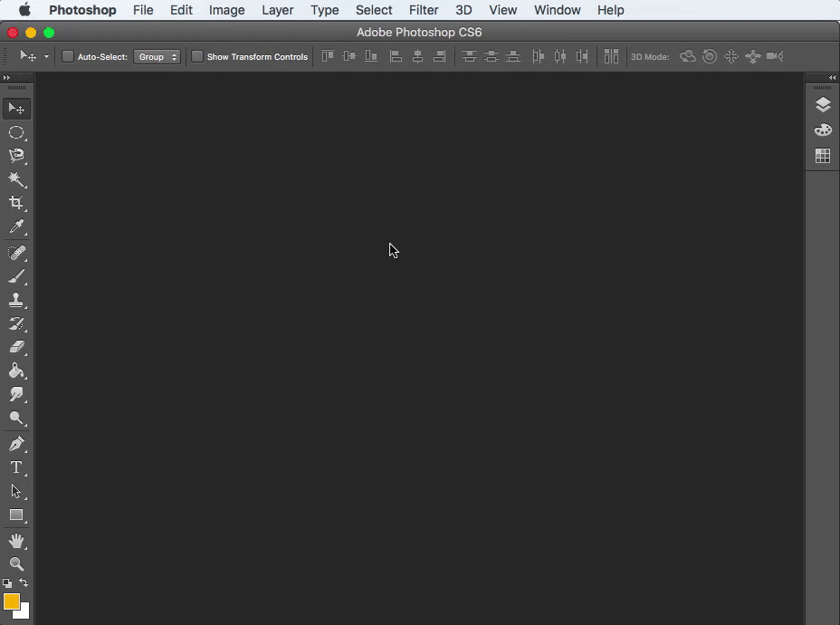Click 3D Roll mode icon
Image resolution: width=840 pixels, height=625 pixels.
coord(710,56)
